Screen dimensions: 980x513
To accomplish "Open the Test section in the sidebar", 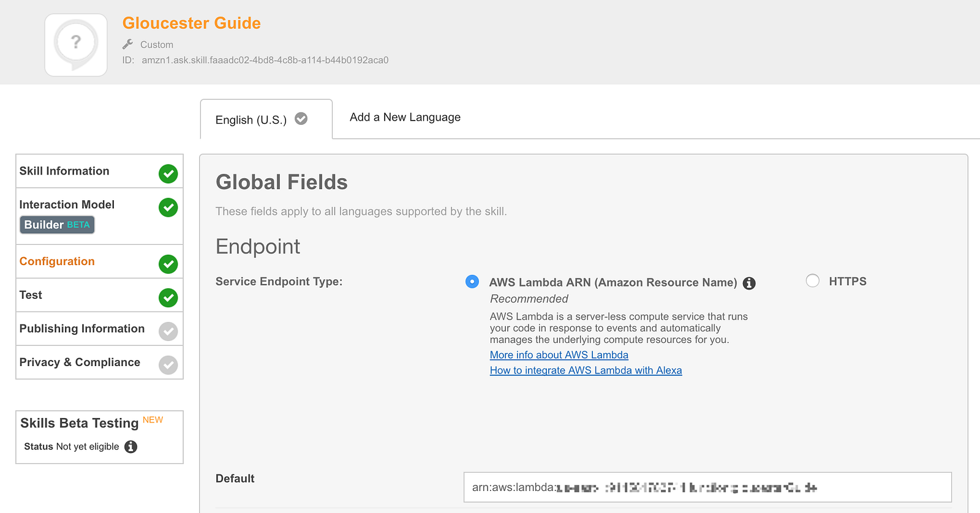I will (x=31, y=295).
